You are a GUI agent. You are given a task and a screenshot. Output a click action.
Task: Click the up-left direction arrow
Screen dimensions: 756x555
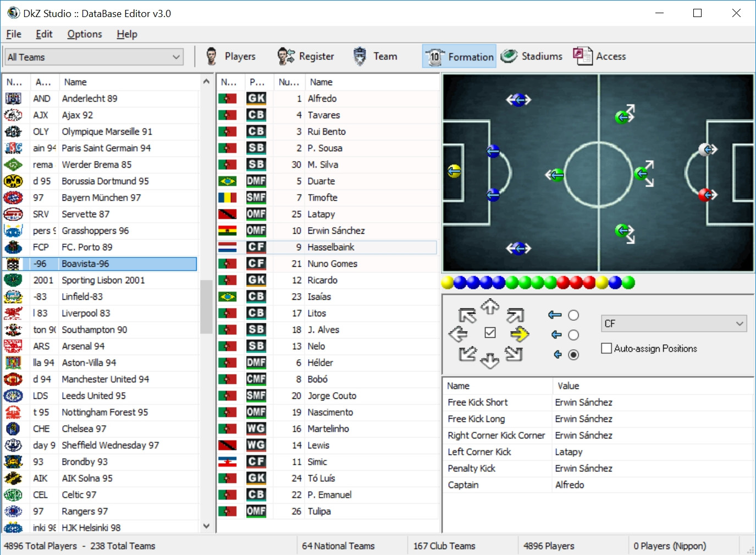467,315
